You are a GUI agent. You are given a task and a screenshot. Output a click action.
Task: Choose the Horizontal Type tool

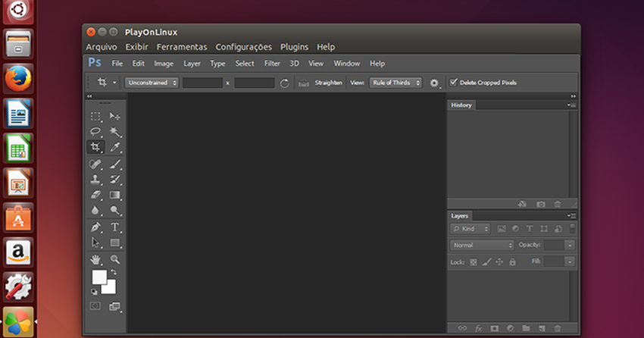point(115,227)
